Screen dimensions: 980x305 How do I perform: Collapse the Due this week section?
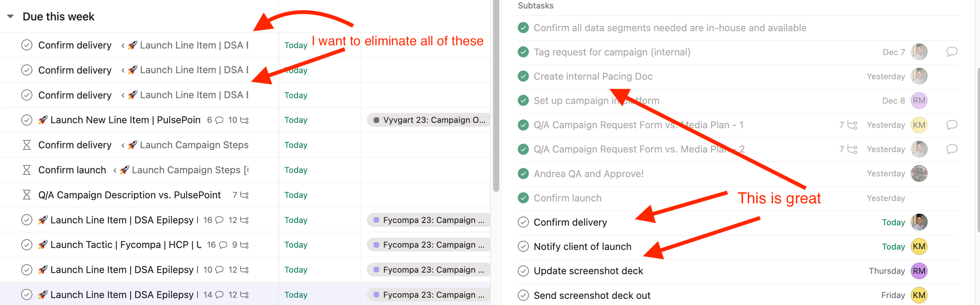[10, 16]
